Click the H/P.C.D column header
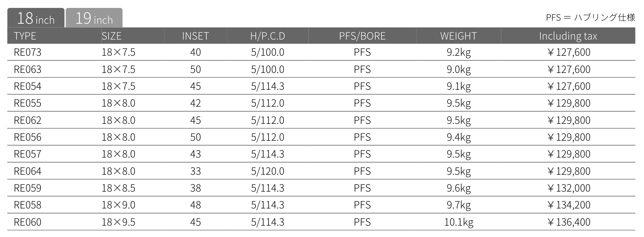This screenshot has width=644, height=237. click(x=268, y=36)
